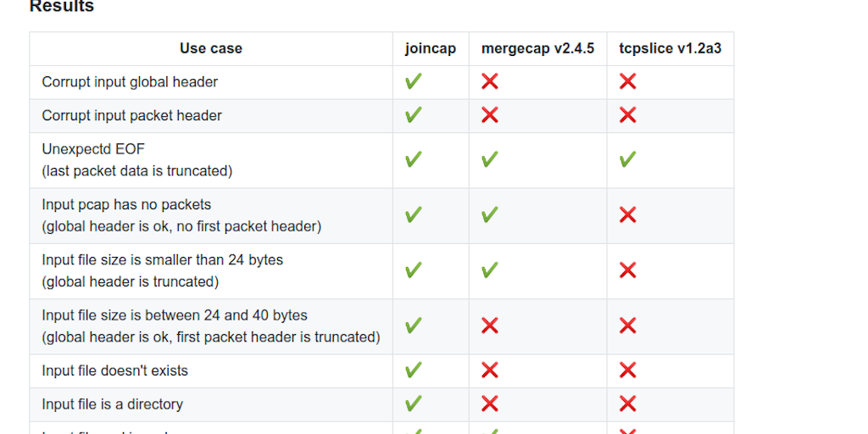Click the "Use case" column header
Screen dimensions: 868x434
pos(211,48)
